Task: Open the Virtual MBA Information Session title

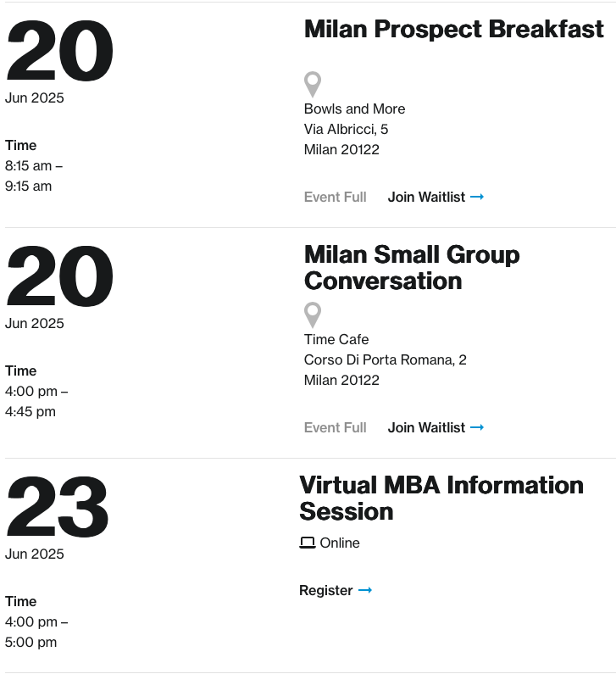Action: click(x=441, y=499)
